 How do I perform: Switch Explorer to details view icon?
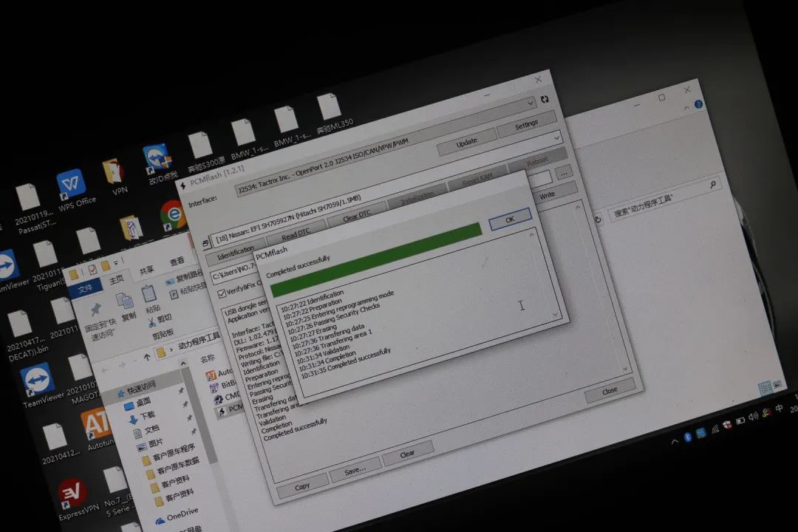click(765, 389)
